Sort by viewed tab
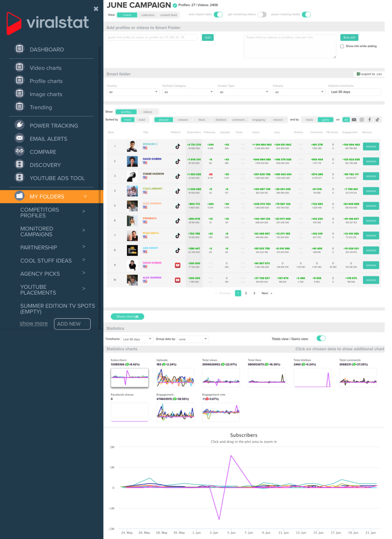 183,120
